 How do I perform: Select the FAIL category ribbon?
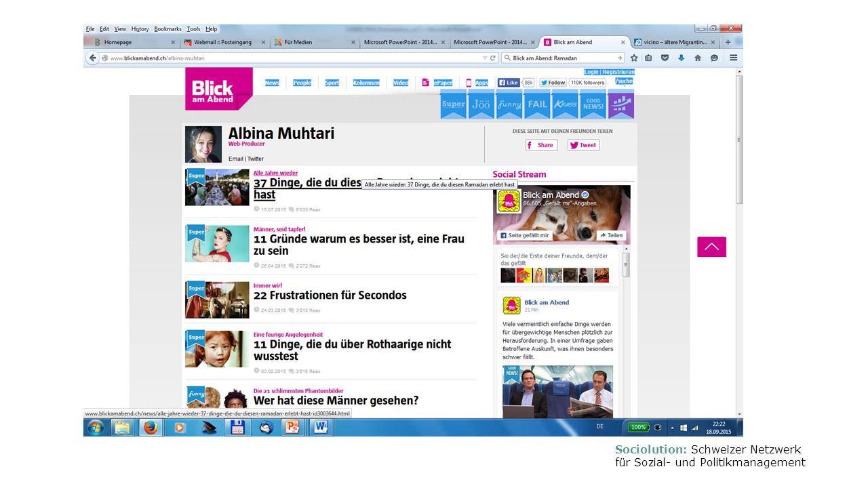click(537, 105)
